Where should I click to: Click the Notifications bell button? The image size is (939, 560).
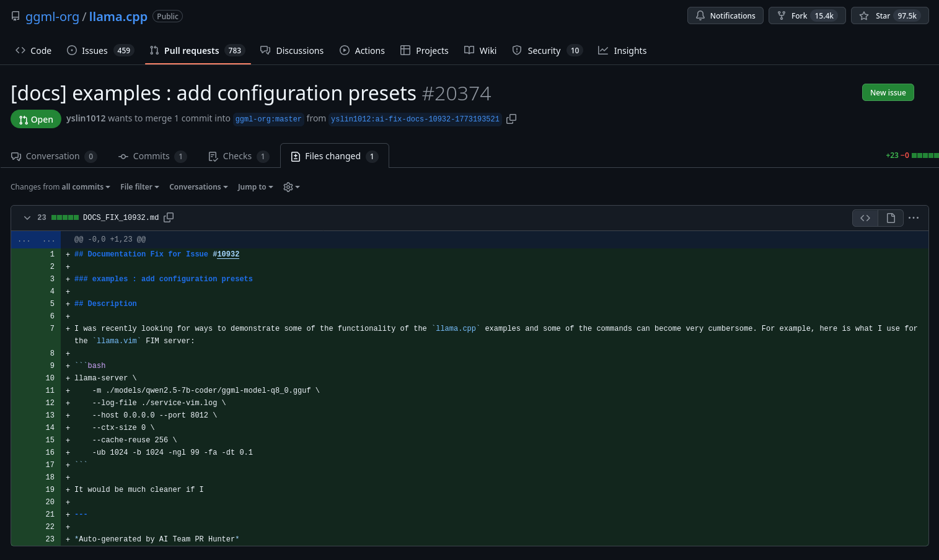tap(725, 15)
